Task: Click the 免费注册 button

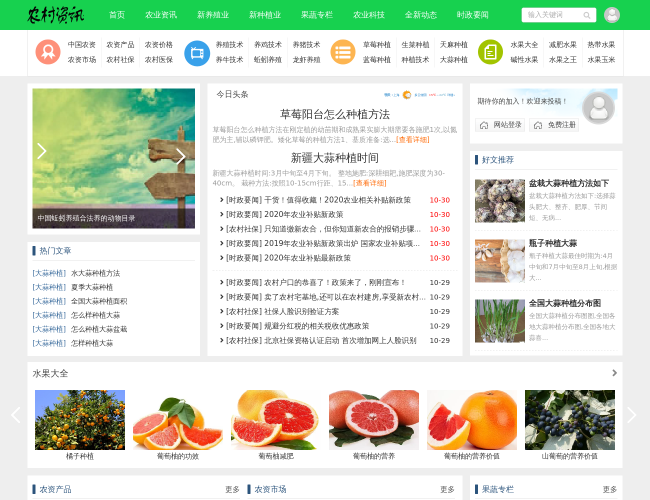Action: point(554,125)
